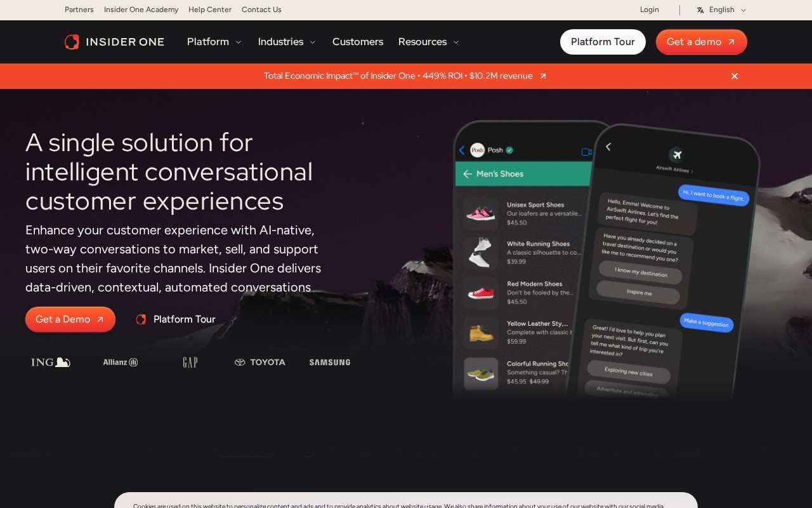Click the Get a demo header button

pyautogui.click(x=701, y=42)
